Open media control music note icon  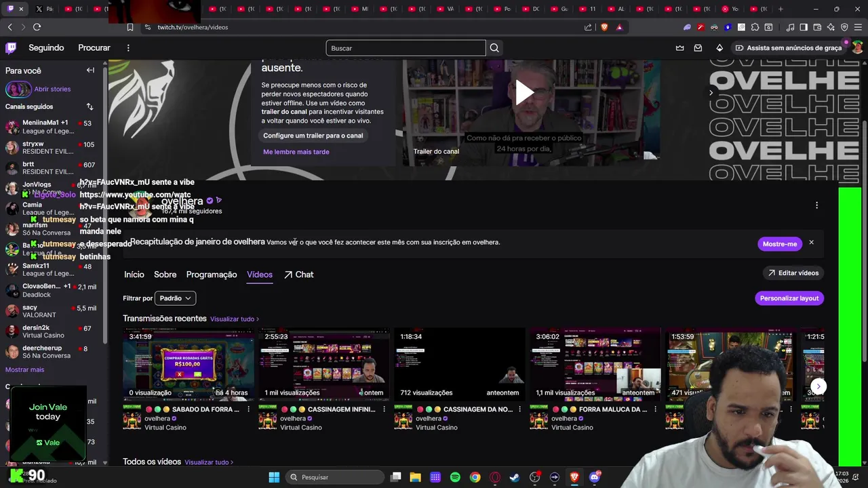point(790,27)
